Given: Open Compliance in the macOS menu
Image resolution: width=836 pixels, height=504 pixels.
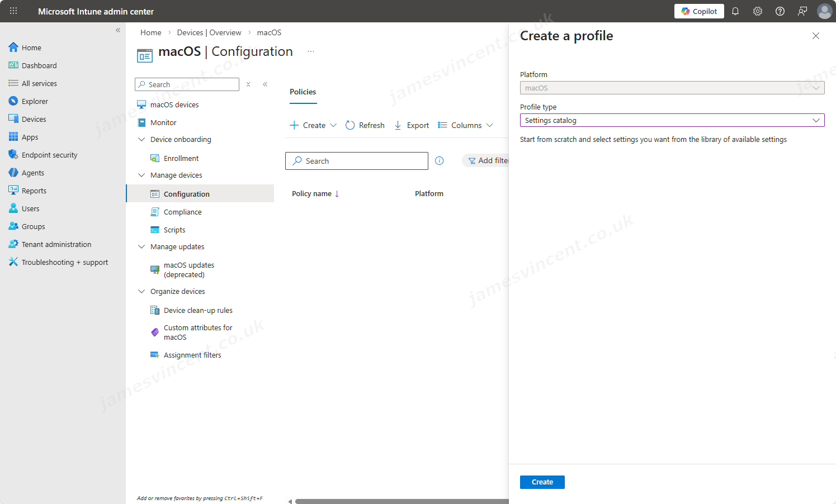Looking at the screenshot, I should [x=182, y=212].
